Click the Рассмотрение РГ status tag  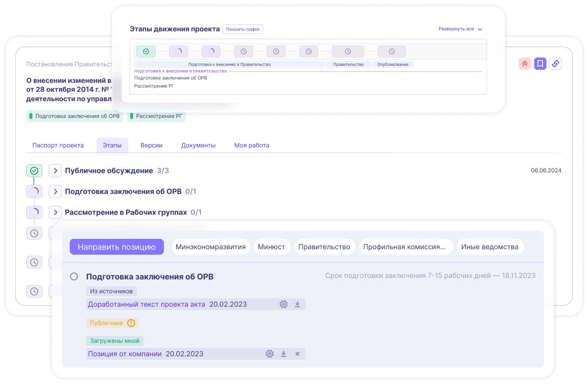click(x=156, y=116)
